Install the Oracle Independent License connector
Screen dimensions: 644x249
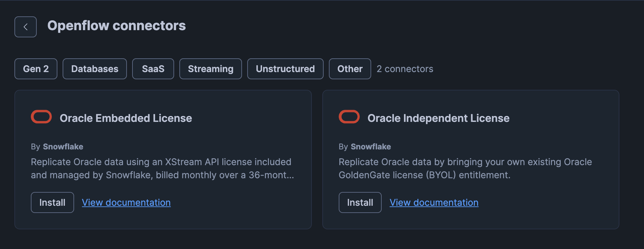coord(360,202)
